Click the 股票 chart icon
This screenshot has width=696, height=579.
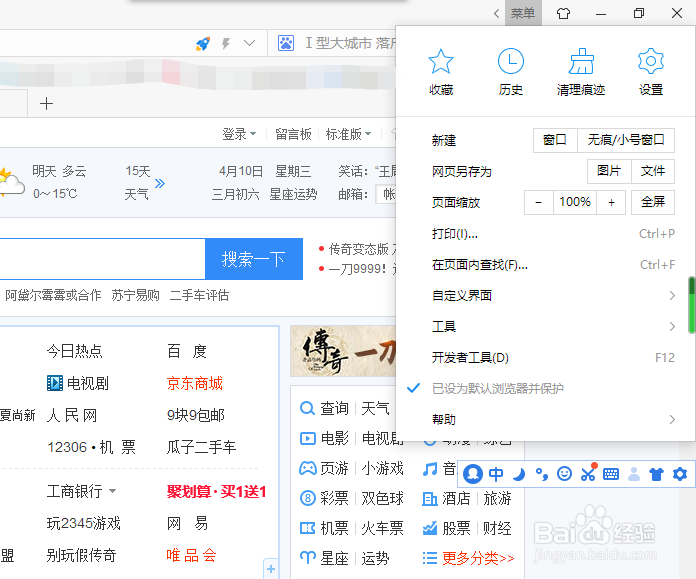tap(430, 528)
